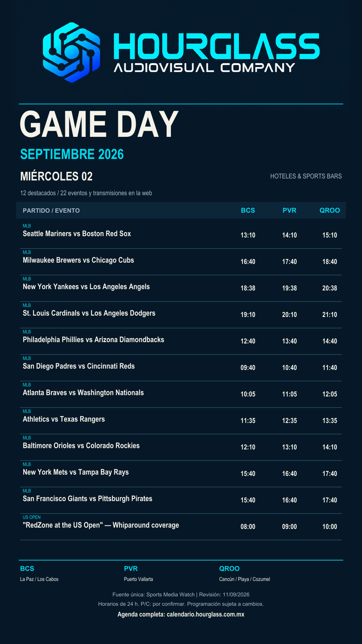Click the Sports Media Watch source text
Screen dimensions: 362x644
(171, 594)
